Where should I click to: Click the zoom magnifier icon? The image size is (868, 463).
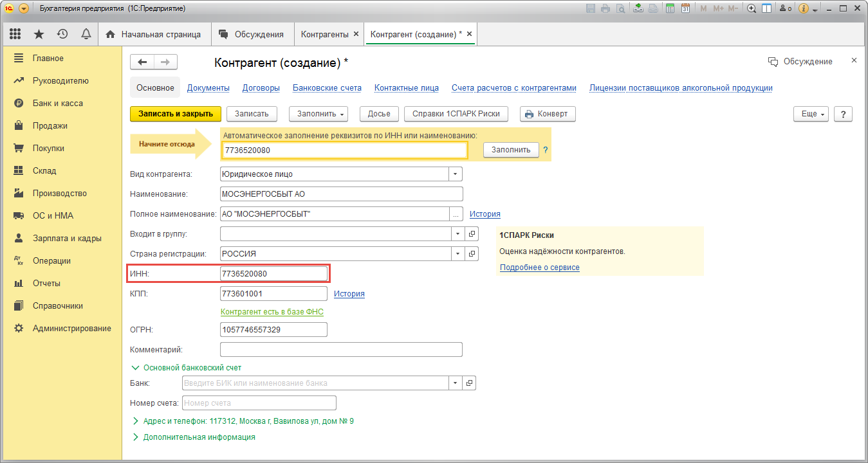click(x=751, y=8)
